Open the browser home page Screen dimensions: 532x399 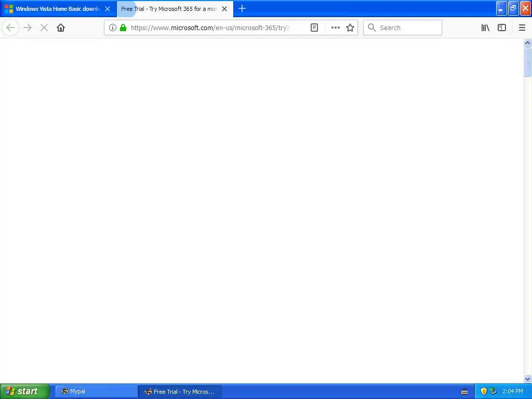(61, 28)
